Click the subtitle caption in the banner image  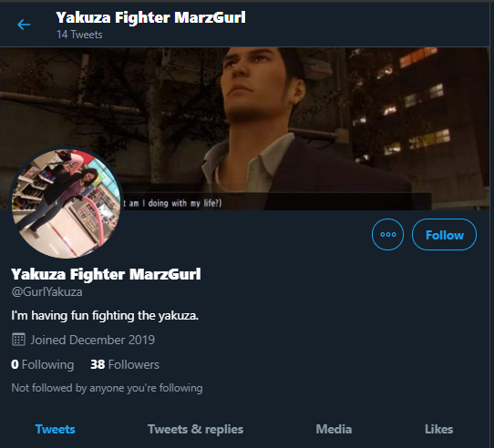(x=172, y=203)
